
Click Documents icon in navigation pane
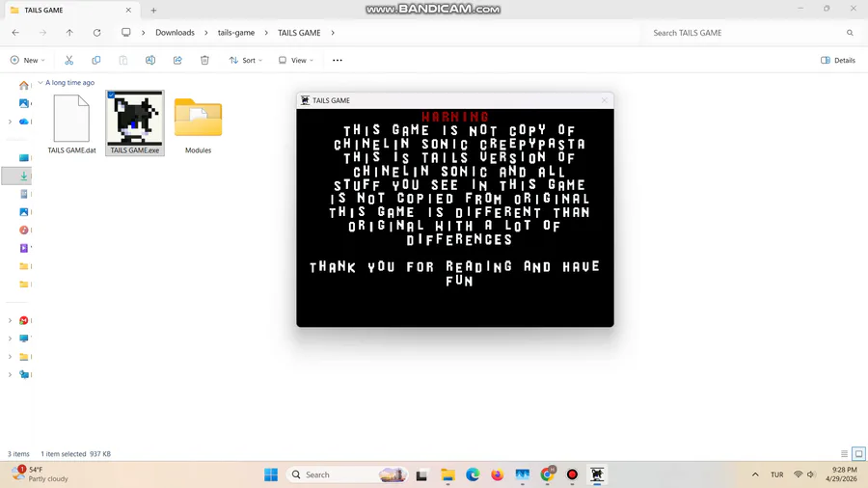pos(24,194)
